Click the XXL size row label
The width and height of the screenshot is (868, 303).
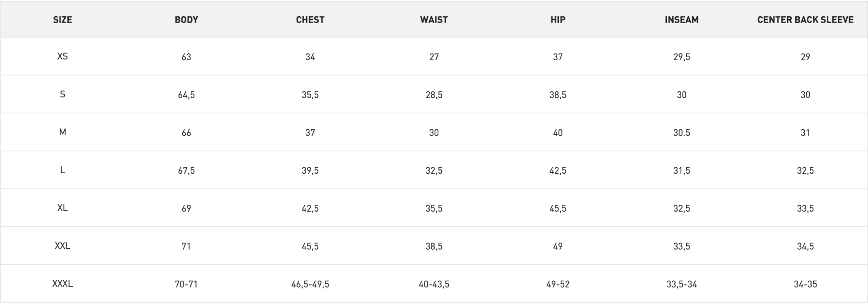pyautogui.click(x=62, y=246)
